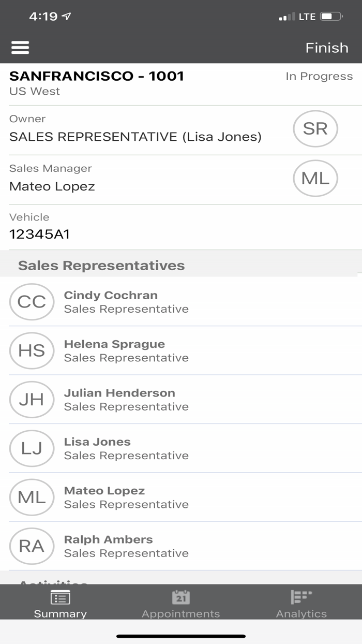Tap the SR owner avatar badge
This screenshot has height=644, width=362.
(315, 129)
